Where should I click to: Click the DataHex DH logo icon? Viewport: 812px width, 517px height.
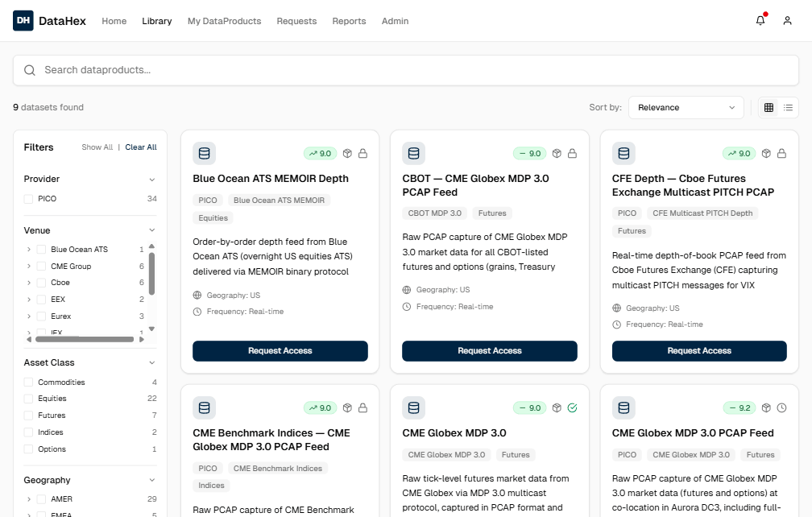click(23, 21)
